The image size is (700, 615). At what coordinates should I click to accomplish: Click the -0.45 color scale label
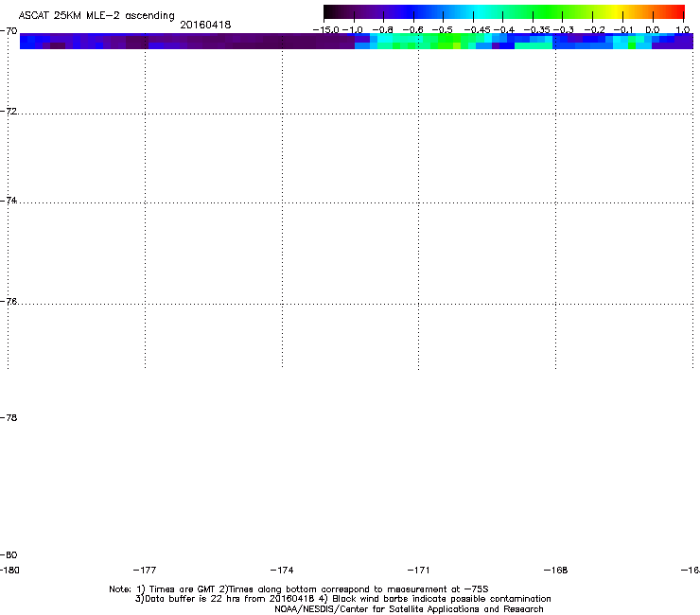click(478, 30)
